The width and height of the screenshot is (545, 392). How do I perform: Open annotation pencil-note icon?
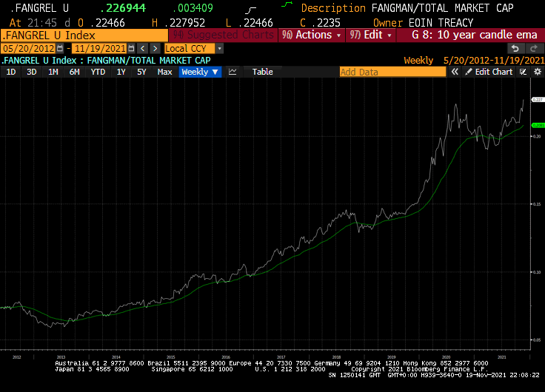tap(523, 72)
